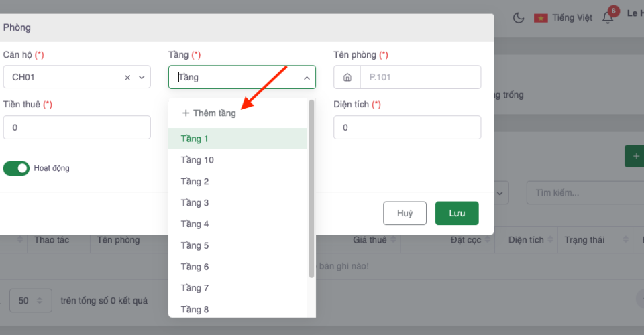644x335 pixels.
Task: Toggle the Hoạt động switch
Action: click(x=16, y=168)
